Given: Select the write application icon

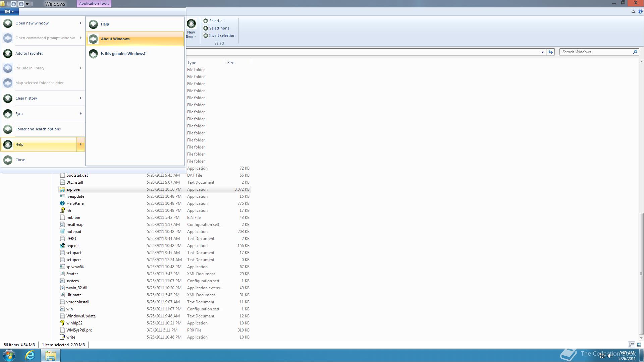Looking at the screenshot, I should [62, 337].
